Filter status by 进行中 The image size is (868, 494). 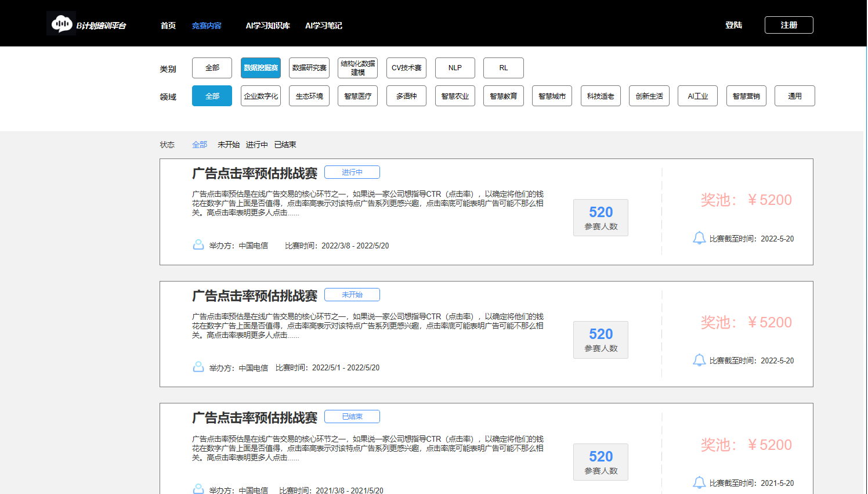pyautogui.click(x=256, y=145)
